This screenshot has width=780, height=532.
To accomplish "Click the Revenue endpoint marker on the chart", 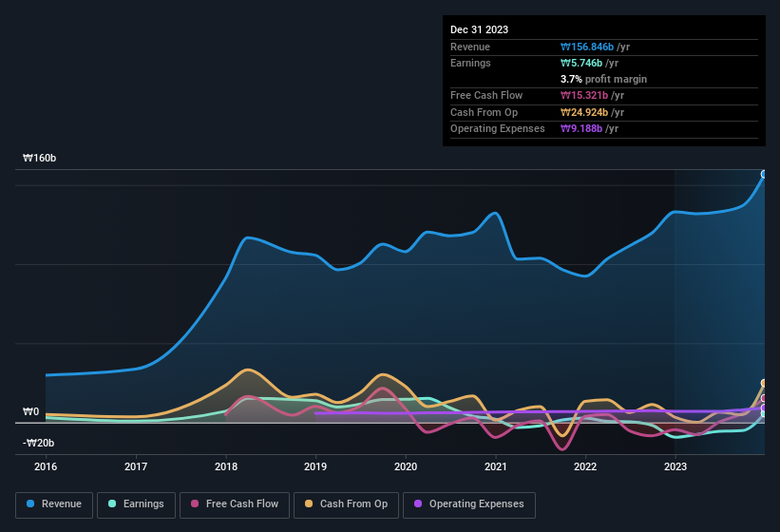I will coord(764,174).
